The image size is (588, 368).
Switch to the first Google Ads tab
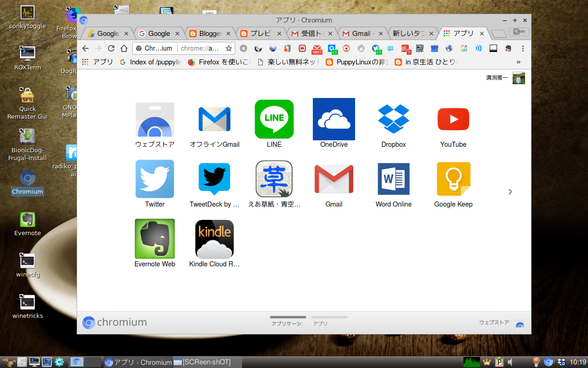pyautogui.click(x=108, y=34)
